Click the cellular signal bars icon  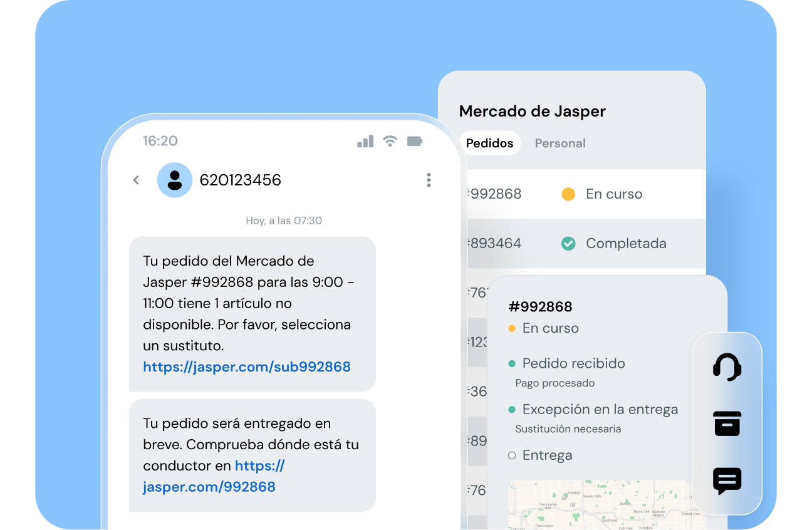point(365,141)
